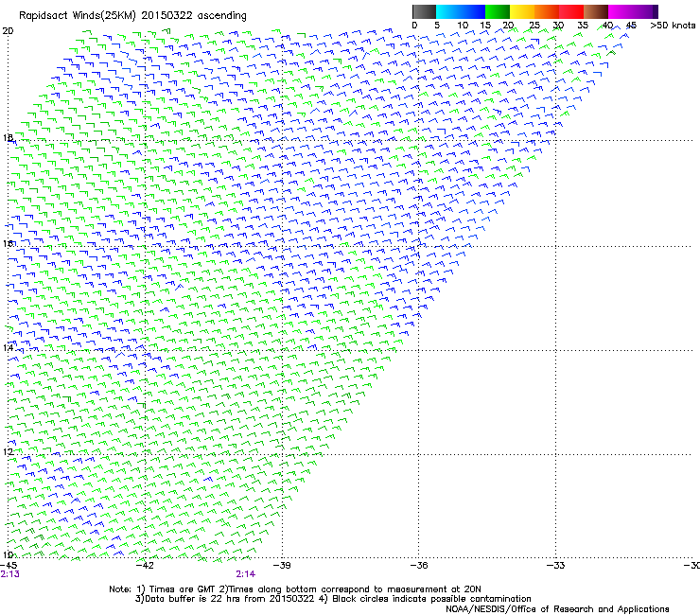This screenshot has height=615, width=700.
Task: Click the '0' legend scale label
Action: (x=414, y=26)
